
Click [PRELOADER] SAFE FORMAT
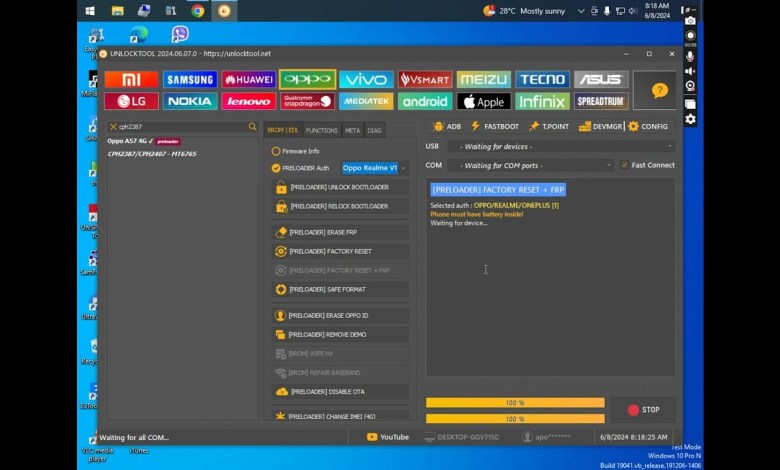pos(340,289)
